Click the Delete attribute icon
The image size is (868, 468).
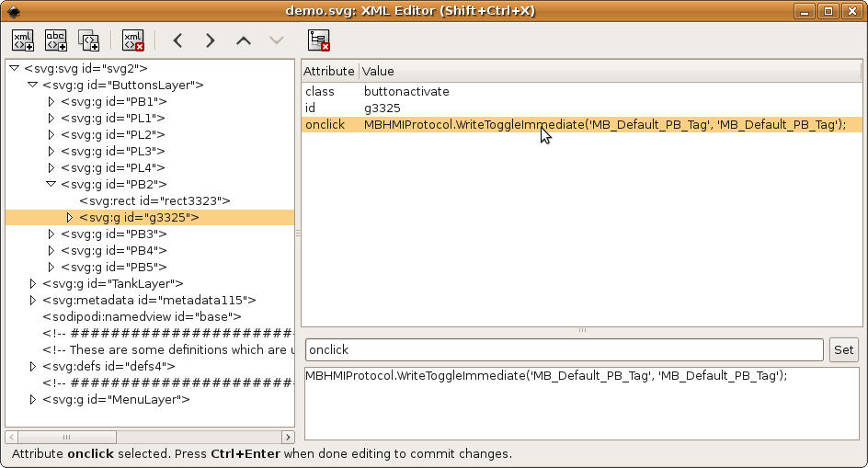coord(319,40)
